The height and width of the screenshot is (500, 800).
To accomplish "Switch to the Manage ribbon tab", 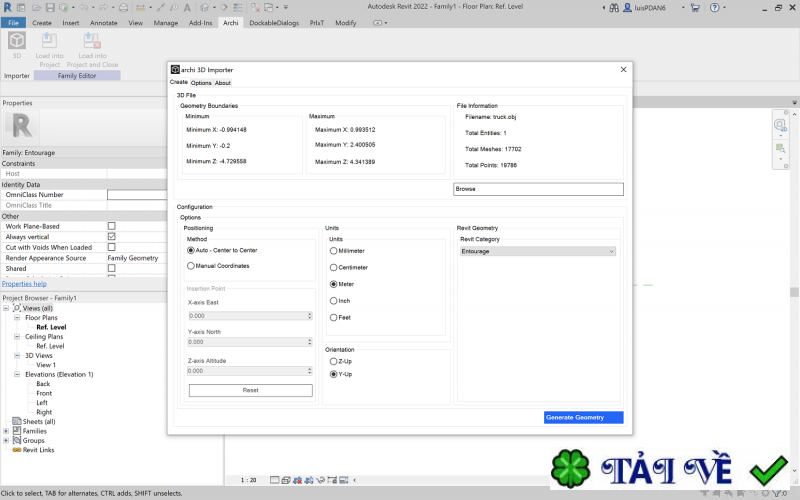I will coord(166,23).
